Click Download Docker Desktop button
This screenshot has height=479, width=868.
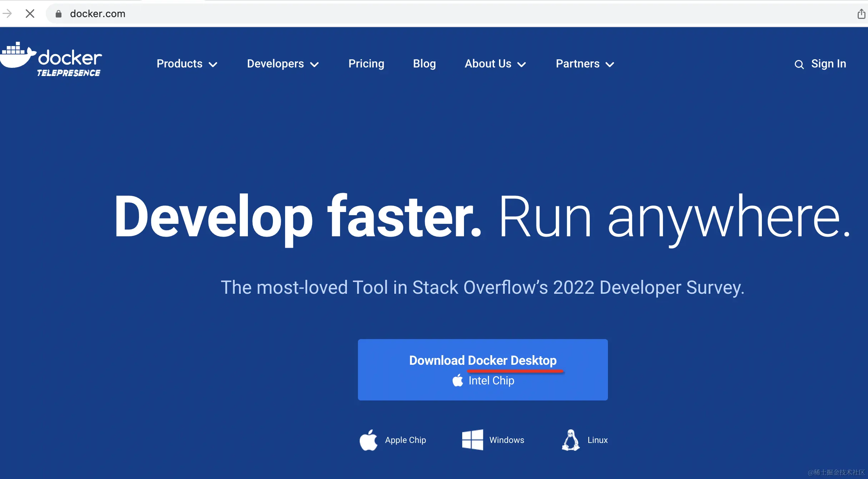click(483, 369)
